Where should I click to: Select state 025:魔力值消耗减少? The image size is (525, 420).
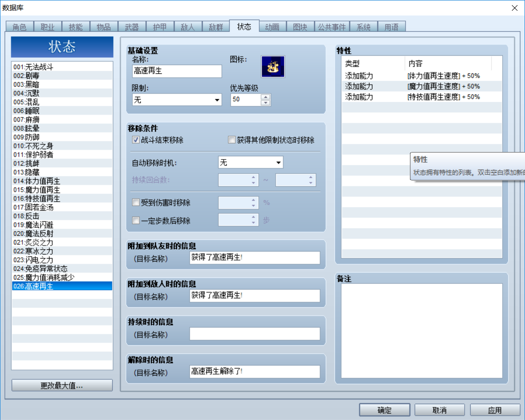(62, 277)
